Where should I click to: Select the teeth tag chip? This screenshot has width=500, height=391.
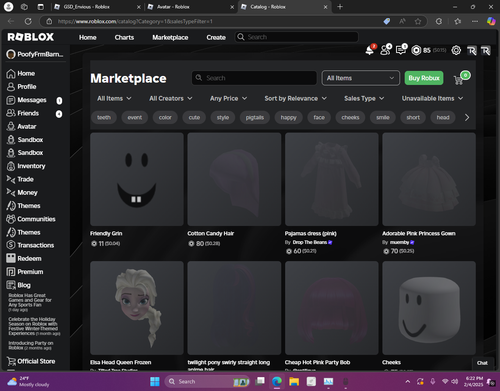pyautogui.click(x=104, y=117)
